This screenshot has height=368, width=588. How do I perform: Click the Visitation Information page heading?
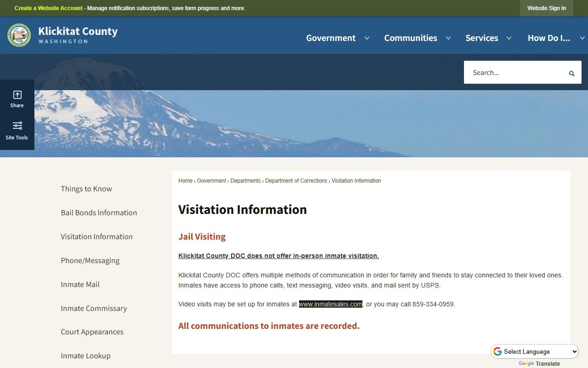(x=243, y=209)
